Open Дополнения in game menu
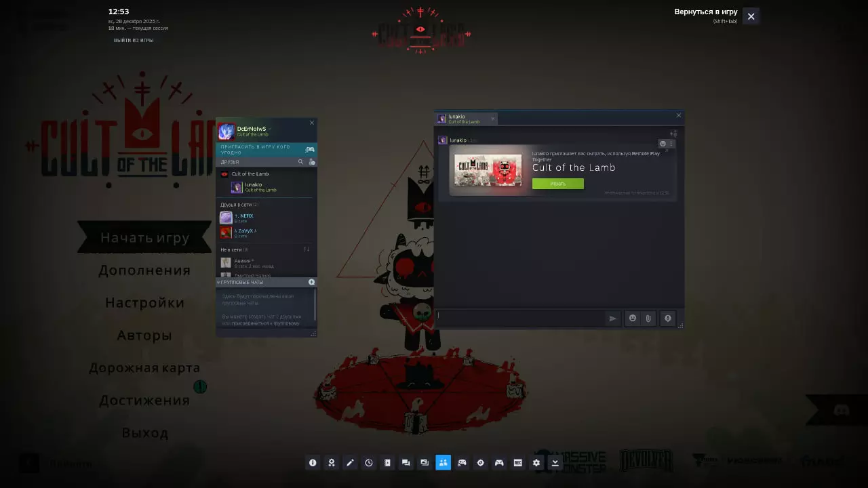The image size is (868, 488). [144, 270]
